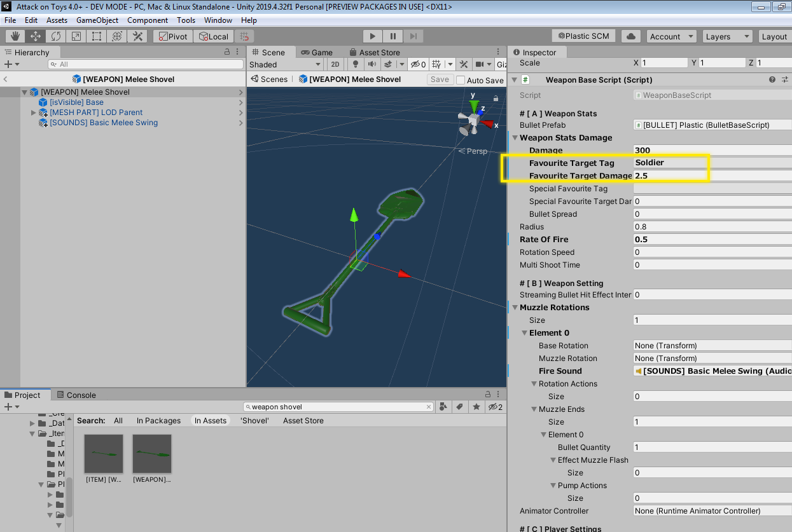Image resolution: width=792 pixels, height=532 pixels.
Task: Enable the Auto Save checkbox
Action: point(461,80)
